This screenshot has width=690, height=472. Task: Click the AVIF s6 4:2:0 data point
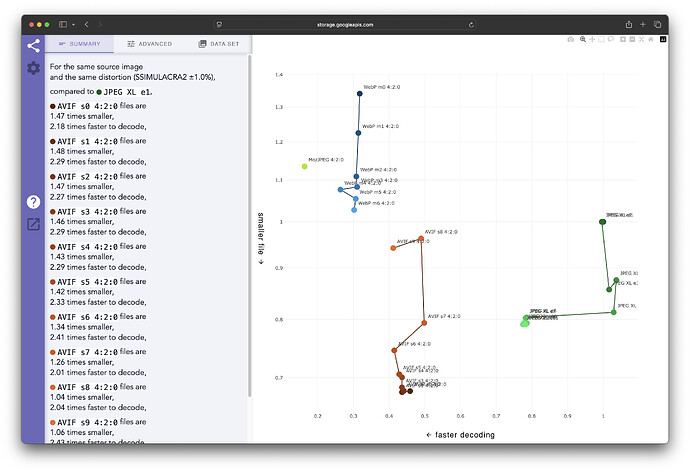pos(394,351)
